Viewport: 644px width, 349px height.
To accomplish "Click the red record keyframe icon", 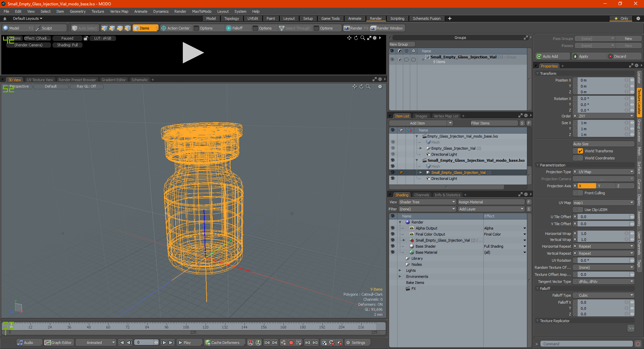I will coord(291,343).
